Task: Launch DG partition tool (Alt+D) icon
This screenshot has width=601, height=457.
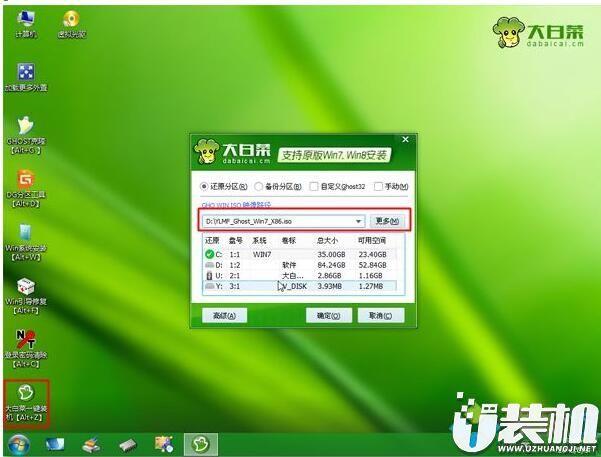Action: click(x=26, y=188)
